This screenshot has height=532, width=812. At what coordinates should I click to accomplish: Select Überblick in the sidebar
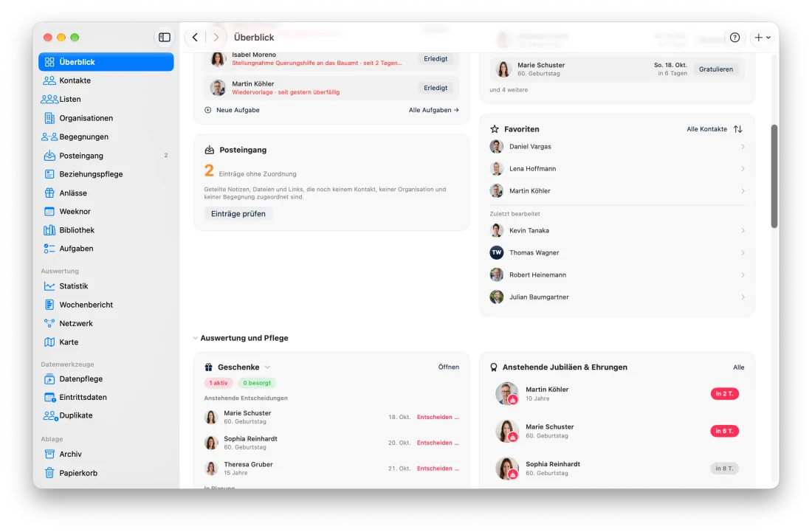click(106, 62)
